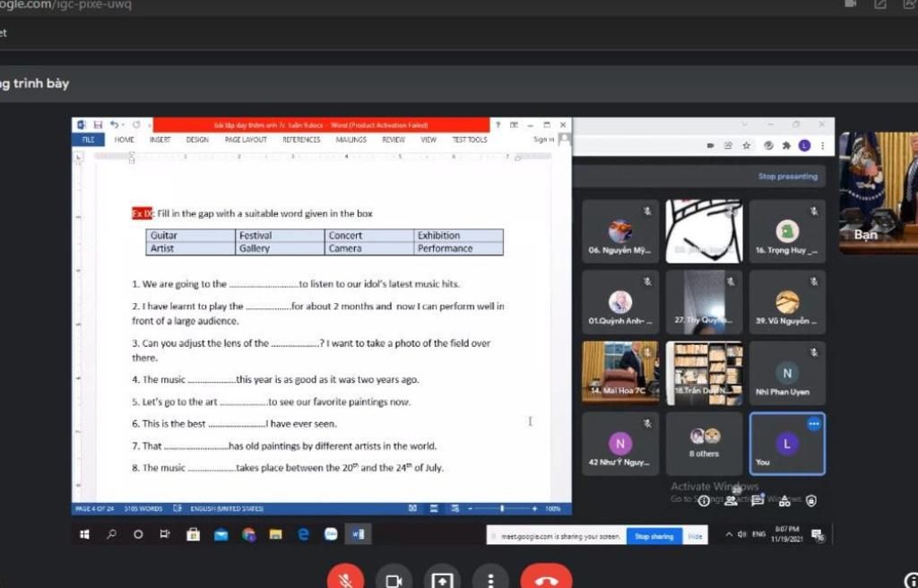Open ENG input language selector in tray
Screen dimensions: 918x588
point(758,534)
